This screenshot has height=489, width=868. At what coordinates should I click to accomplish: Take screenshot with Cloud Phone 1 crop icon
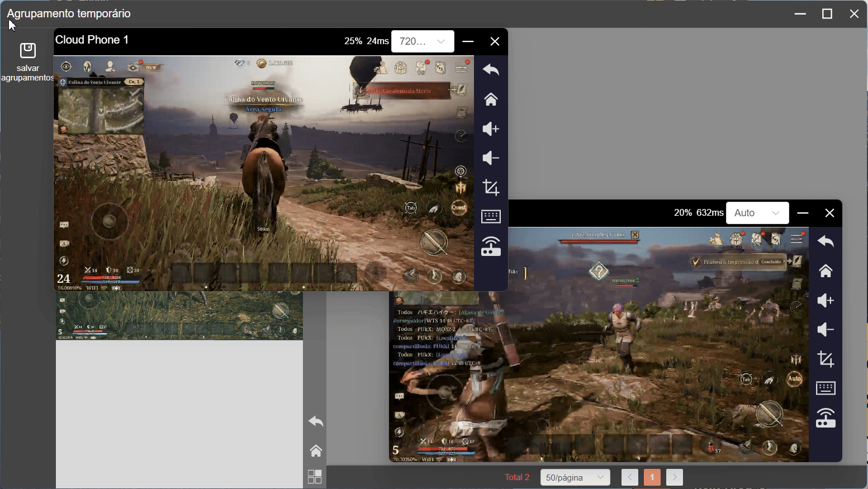click(491, 187)
